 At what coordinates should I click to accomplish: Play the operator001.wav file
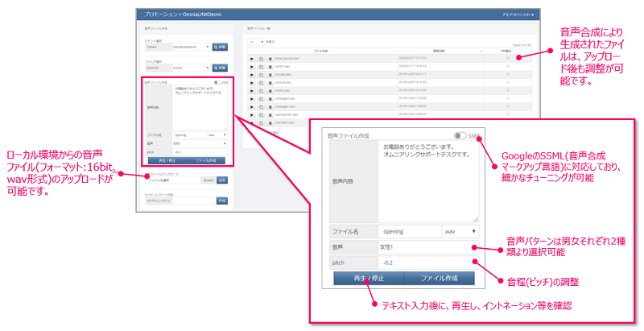(252, 114)
